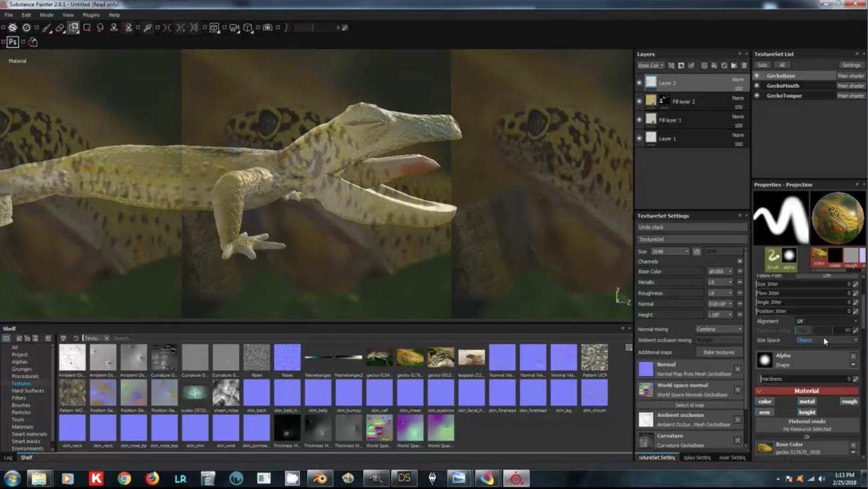Open the Mode menu

point(47,15)
